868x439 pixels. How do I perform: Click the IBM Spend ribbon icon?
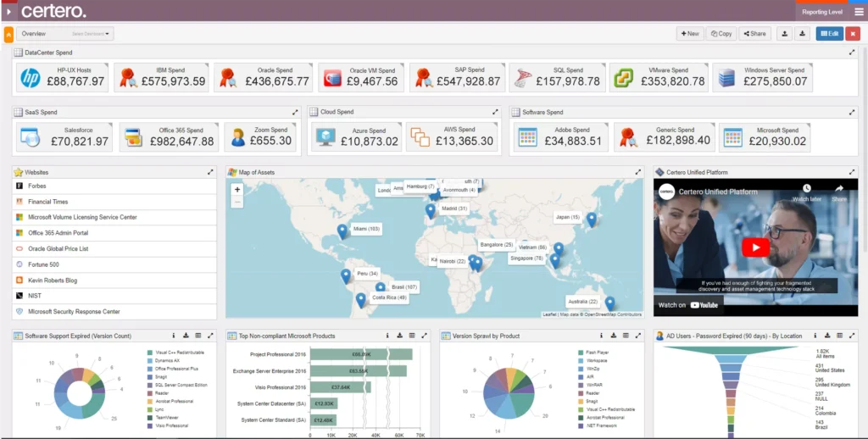(127, 78)
